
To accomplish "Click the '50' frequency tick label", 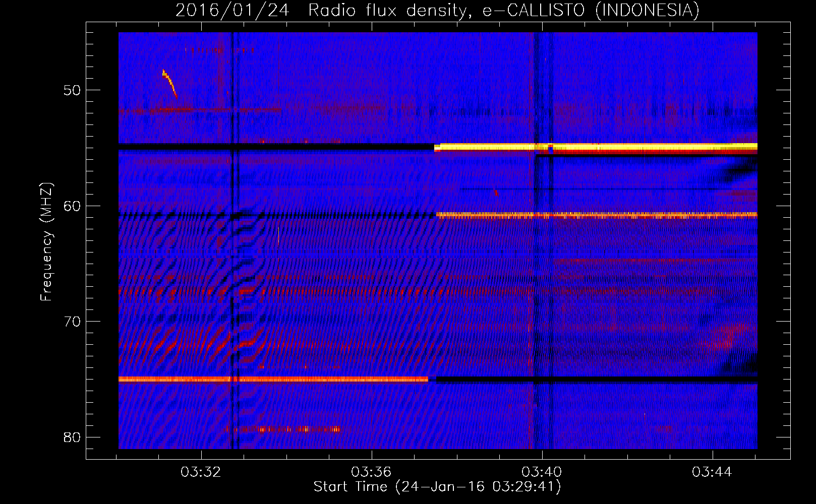I will coord(72,90).
